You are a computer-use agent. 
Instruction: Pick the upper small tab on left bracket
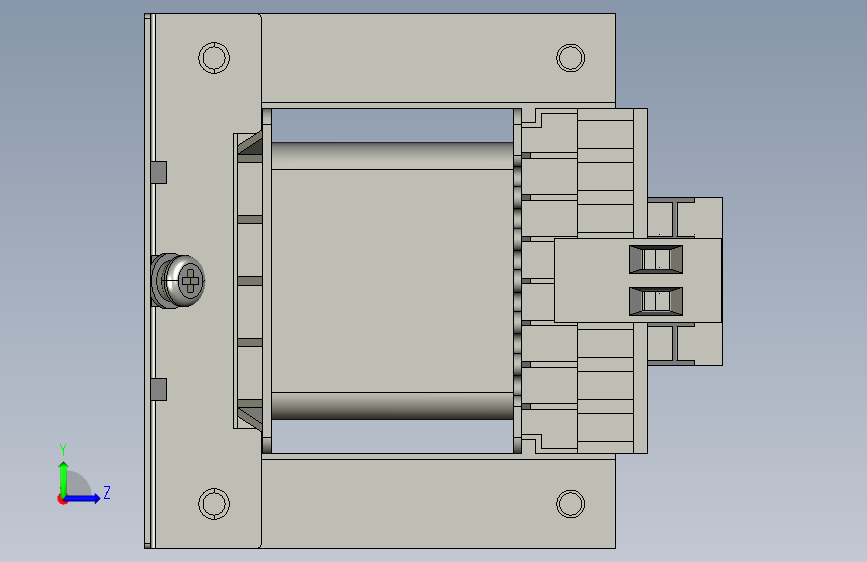pyautogui.click(x=159, y=172)
